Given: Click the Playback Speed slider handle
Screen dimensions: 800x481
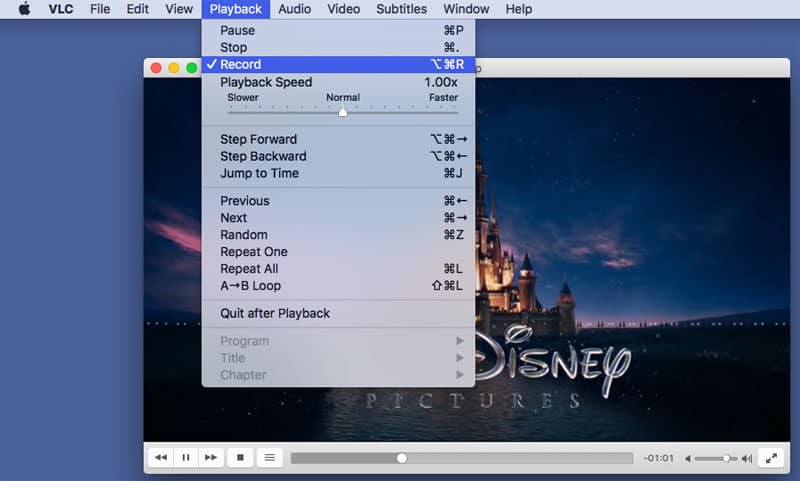Looking at the screenshot, I should click(343, 112).
